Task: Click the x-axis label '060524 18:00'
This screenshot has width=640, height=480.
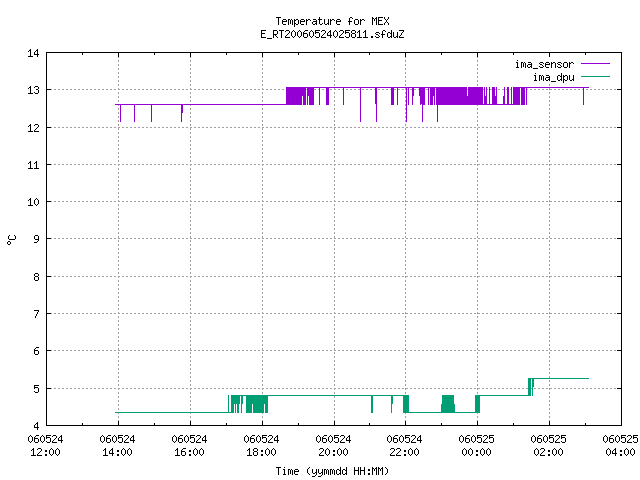Action: 262,446
